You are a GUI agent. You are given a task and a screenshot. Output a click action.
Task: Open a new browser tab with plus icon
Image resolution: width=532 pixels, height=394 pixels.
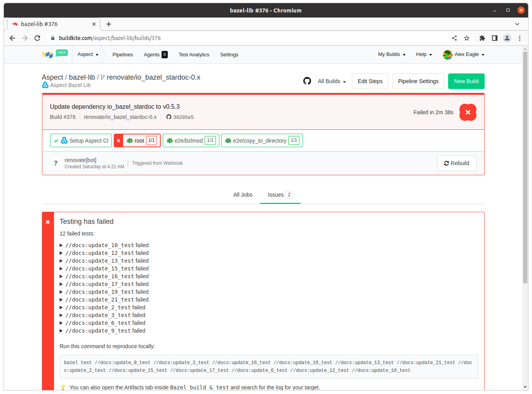tap(109, 24)
